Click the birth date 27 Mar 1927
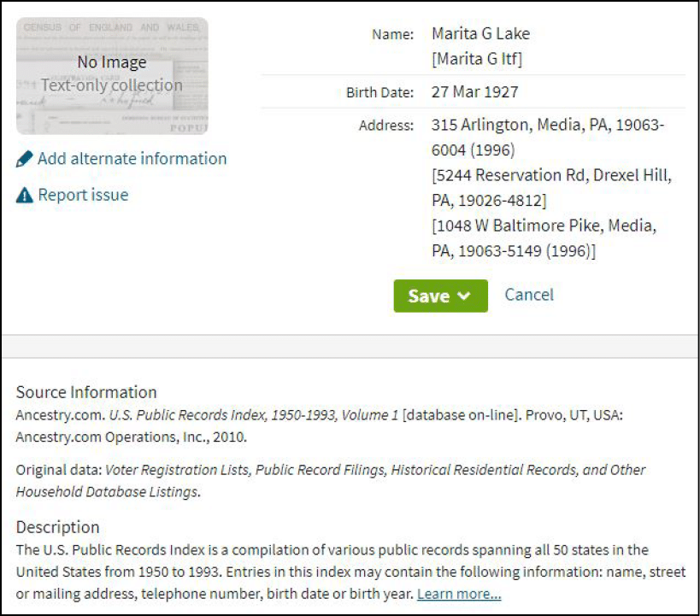Viewport: 700px width, 616px height. pos(475,92)
